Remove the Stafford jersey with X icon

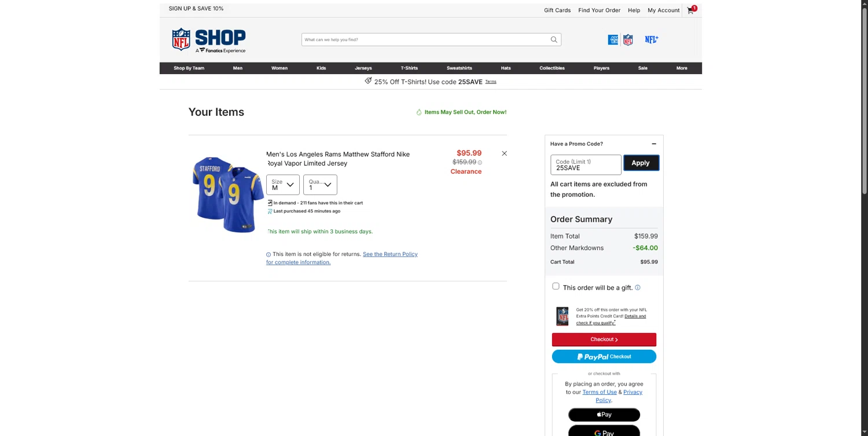(504, 153)
